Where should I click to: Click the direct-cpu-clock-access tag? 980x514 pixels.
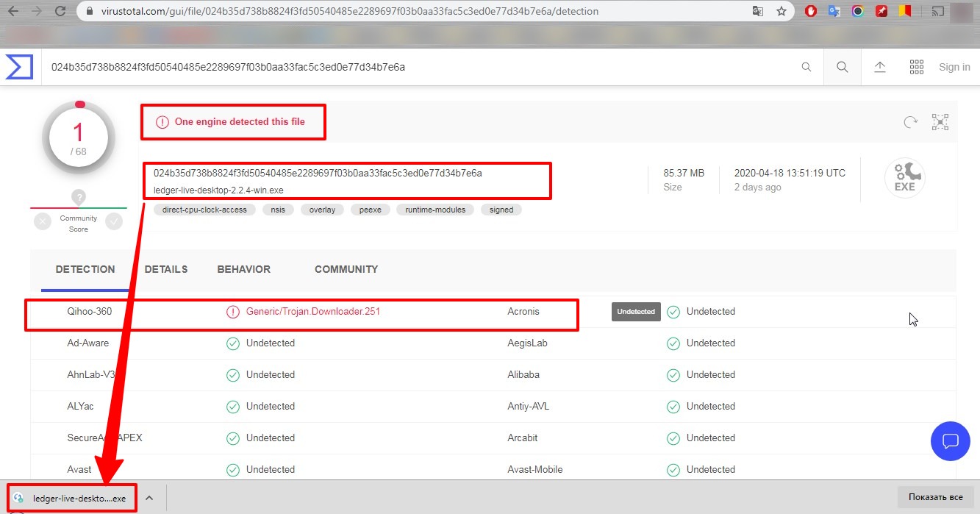point(204,210)
